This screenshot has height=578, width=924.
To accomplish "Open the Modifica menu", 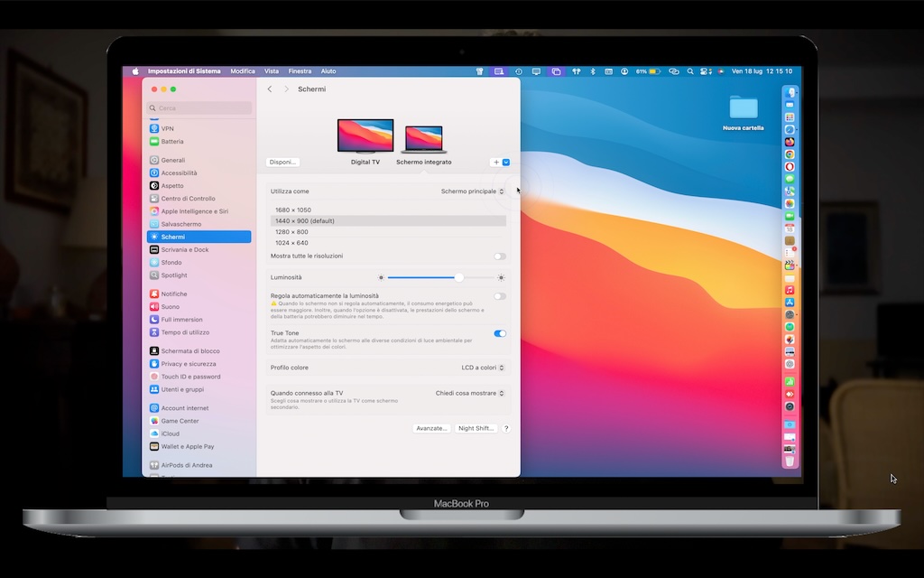I will coord(243,71).
